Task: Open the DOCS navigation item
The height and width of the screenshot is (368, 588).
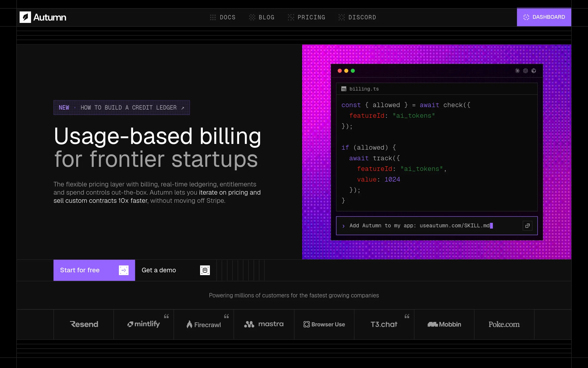Action: 223,17
